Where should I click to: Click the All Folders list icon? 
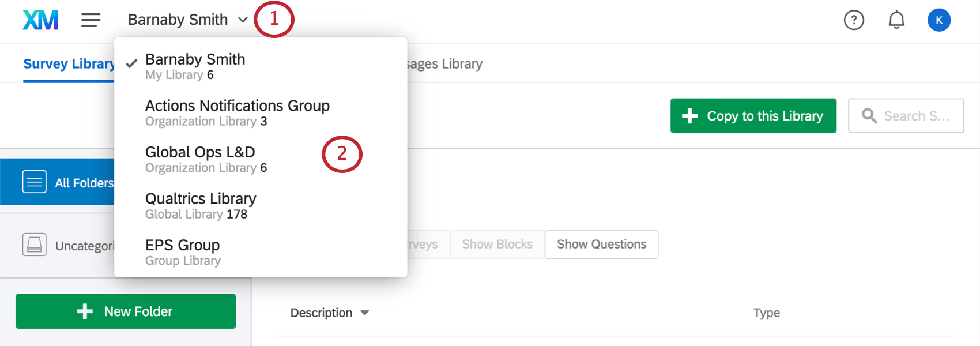pyautogui.click(x=35, y=182)
